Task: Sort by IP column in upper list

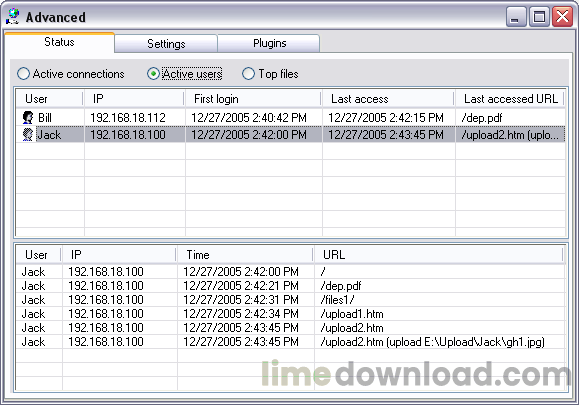Action: (x=134, y=99)
